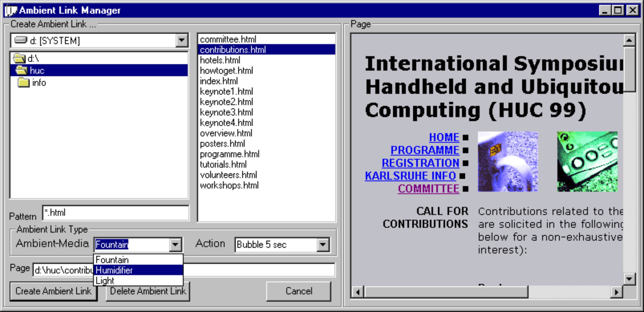This screenshot has height=312, width=644.
Task: Click the huc open folder icon
Action: (x=21, y=70)
